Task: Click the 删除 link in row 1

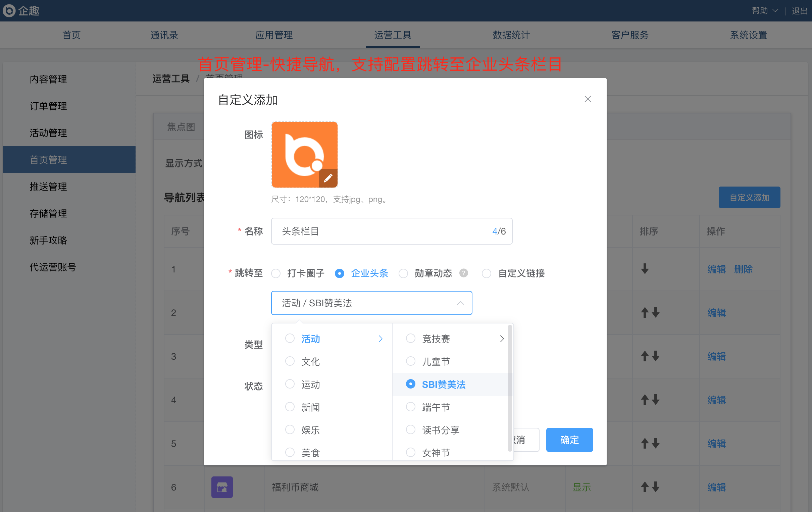Action: (x=743, y=269)
